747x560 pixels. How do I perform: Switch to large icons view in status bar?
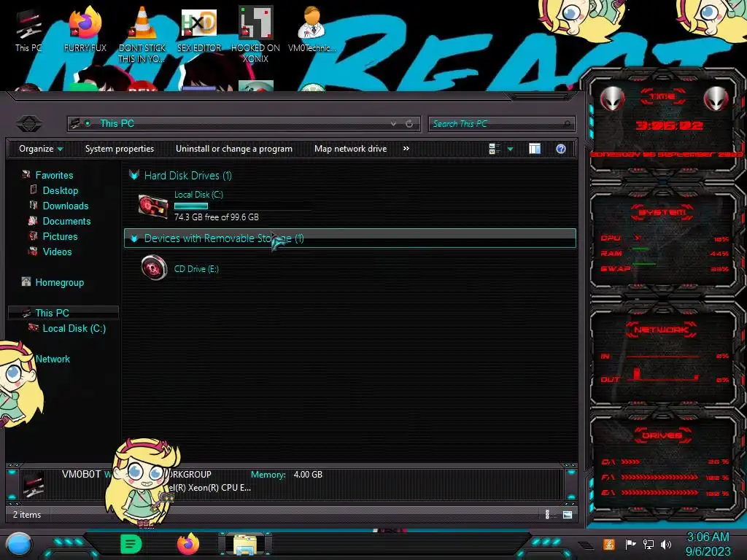point(567,514)
